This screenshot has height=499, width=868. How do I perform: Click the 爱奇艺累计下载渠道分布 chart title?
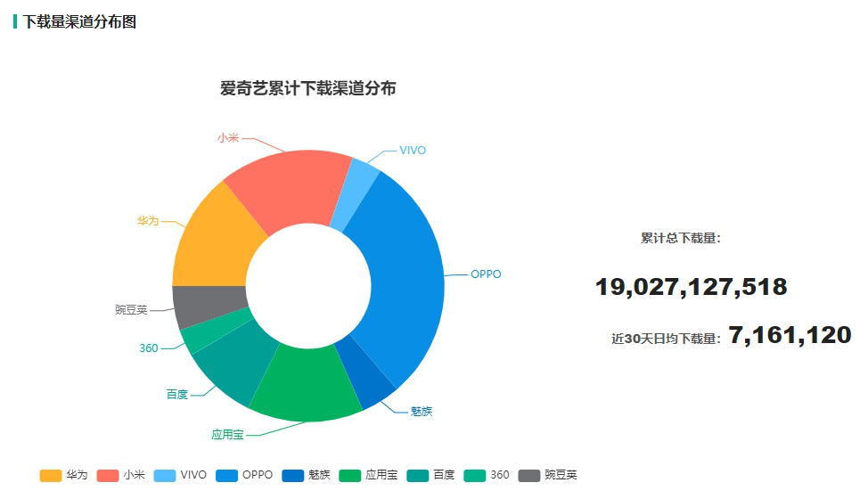point(307,88)
